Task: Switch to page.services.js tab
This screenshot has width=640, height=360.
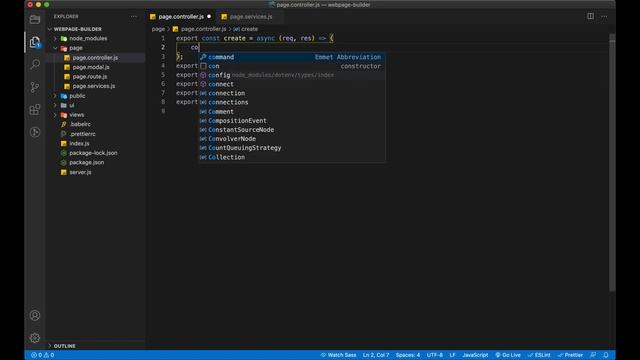Action: (251, 17)
